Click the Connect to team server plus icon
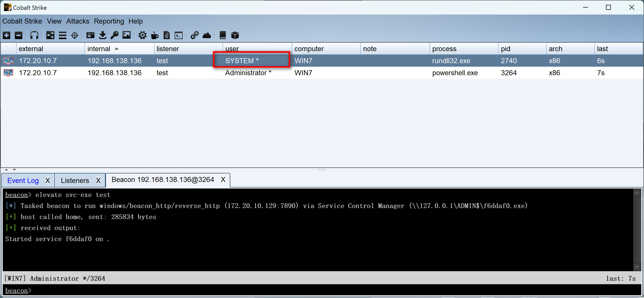The image size is (644, 298). 7,35
